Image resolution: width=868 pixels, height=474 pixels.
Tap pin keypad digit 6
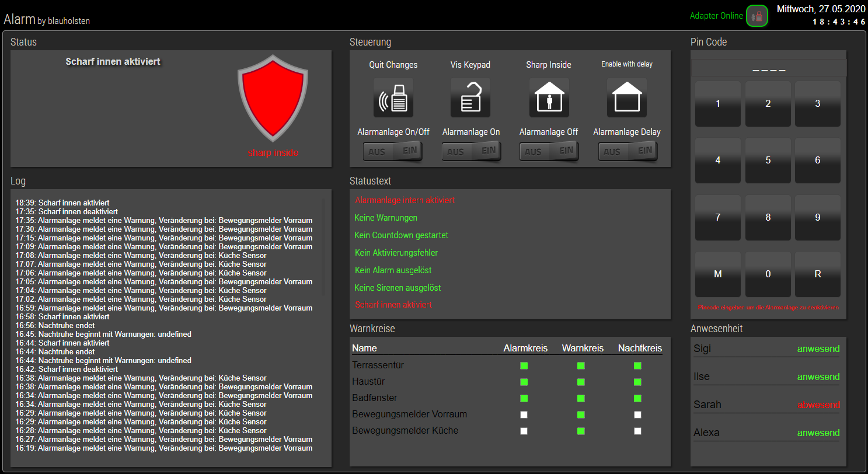[818, 161]
